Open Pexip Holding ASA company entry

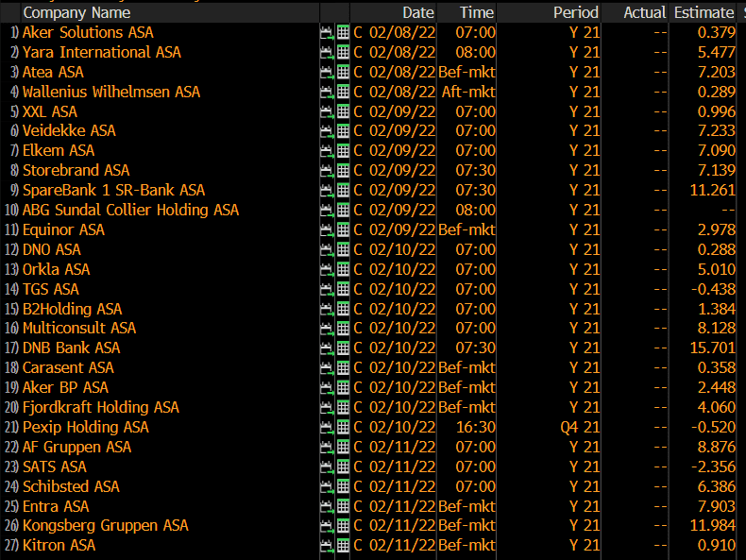[86, 428]
